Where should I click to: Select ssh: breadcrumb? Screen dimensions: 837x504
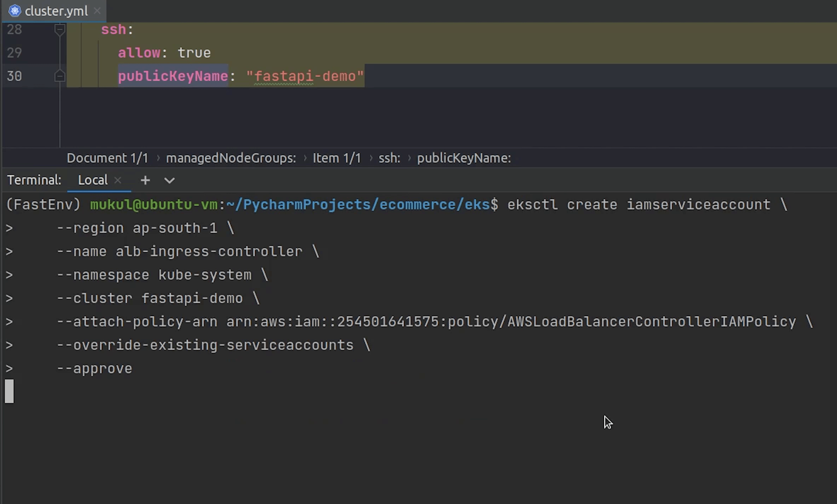pyautogui.click(x=389, y=158)
